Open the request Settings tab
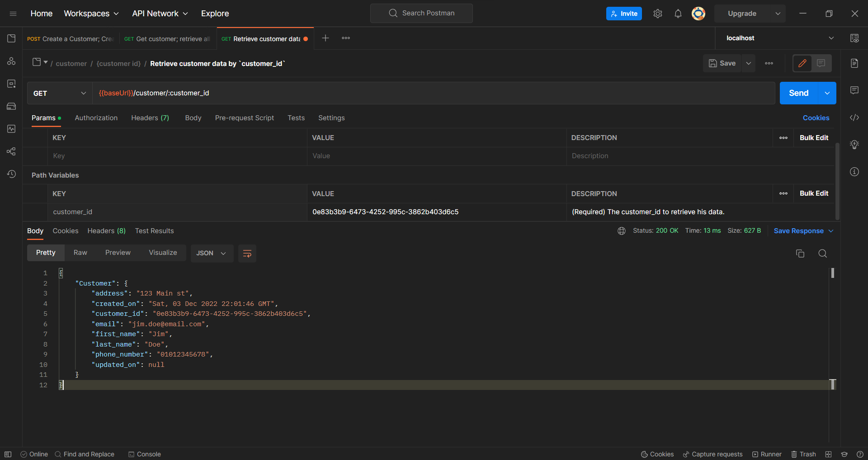This screenshot has width=868, height=460. coord(331,118)
